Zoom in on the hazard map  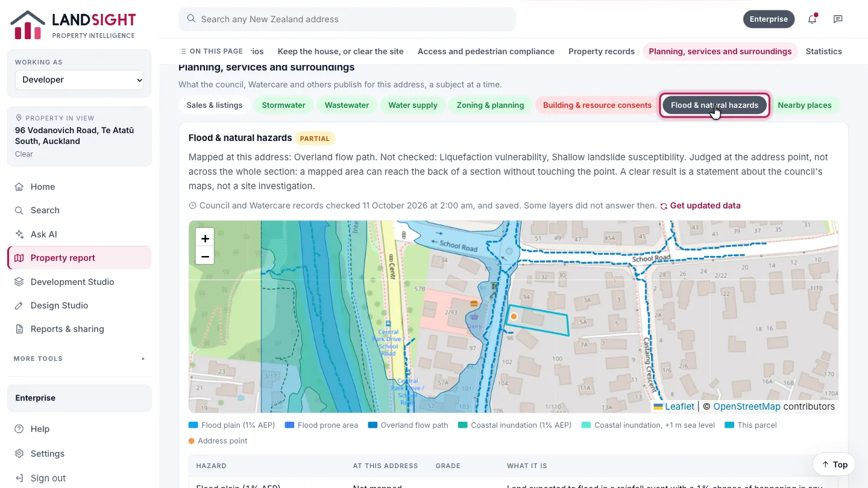(x=205, y=238)
